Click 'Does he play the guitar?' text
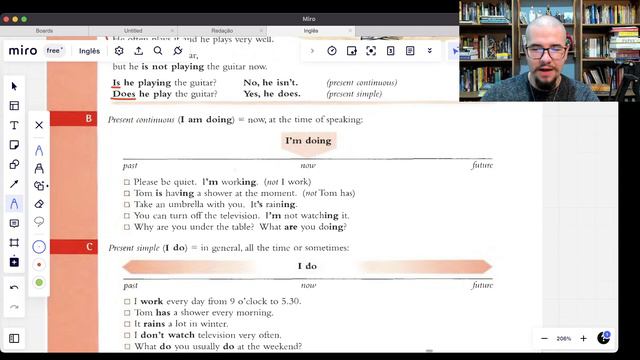The height and width of the screenshot is (360, 640). coord(165,94)
